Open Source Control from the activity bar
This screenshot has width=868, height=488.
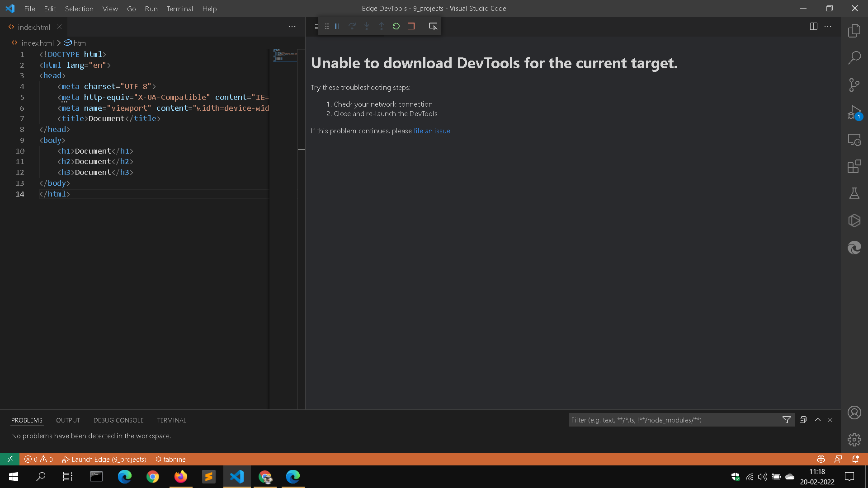[x=854, y=85]
